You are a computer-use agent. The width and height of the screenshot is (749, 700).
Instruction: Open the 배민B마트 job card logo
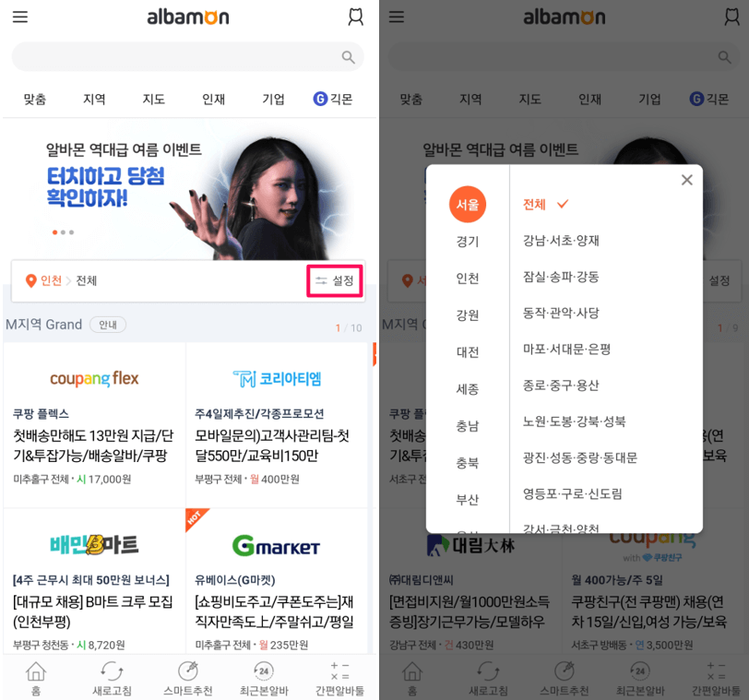tap(94, 545)
